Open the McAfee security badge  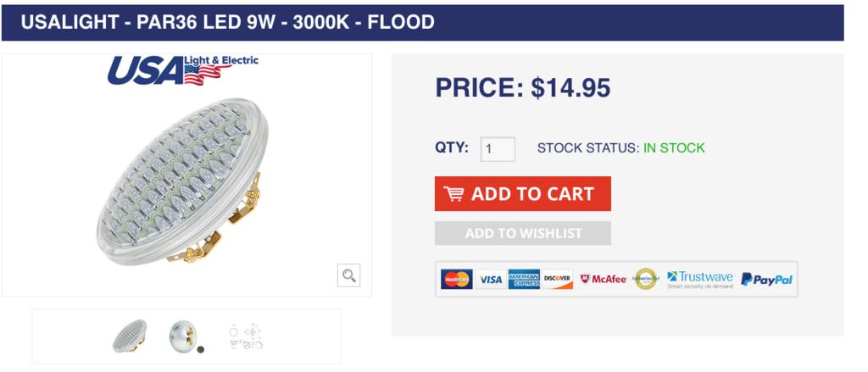(x=604, y=279)
